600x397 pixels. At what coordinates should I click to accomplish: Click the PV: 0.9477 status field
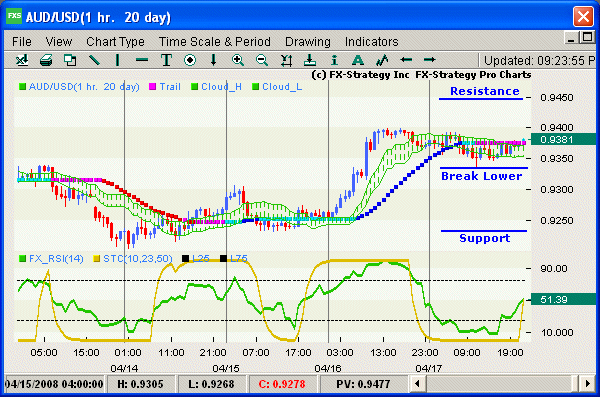(x=363, y=384)
